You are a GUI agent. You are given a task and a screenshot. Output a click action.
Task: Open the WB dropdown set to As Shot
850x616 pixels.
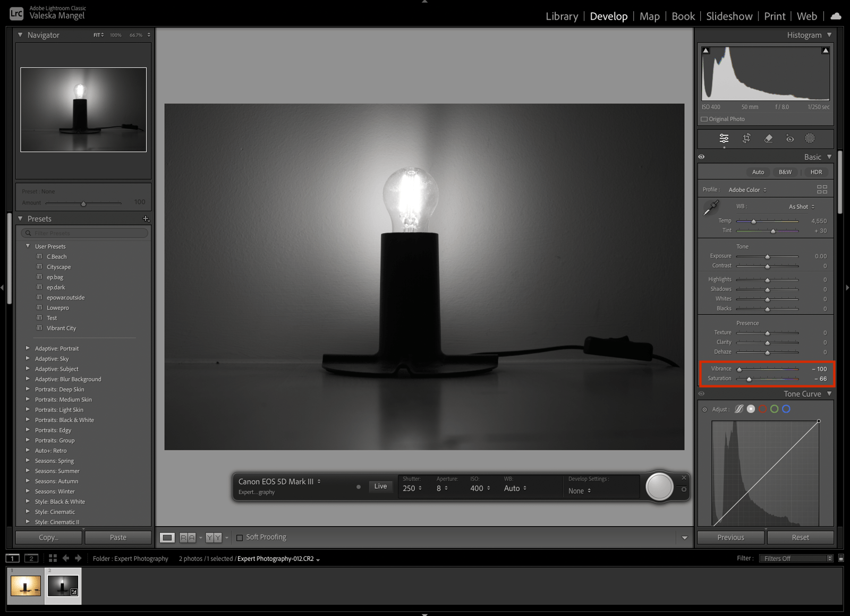(801, 207)
